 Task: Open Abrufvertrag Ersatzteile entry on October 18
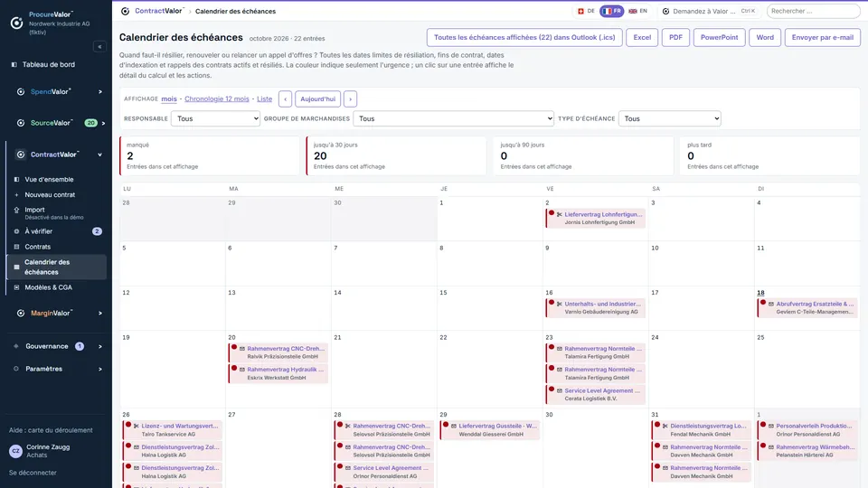(x=807, y=308)
